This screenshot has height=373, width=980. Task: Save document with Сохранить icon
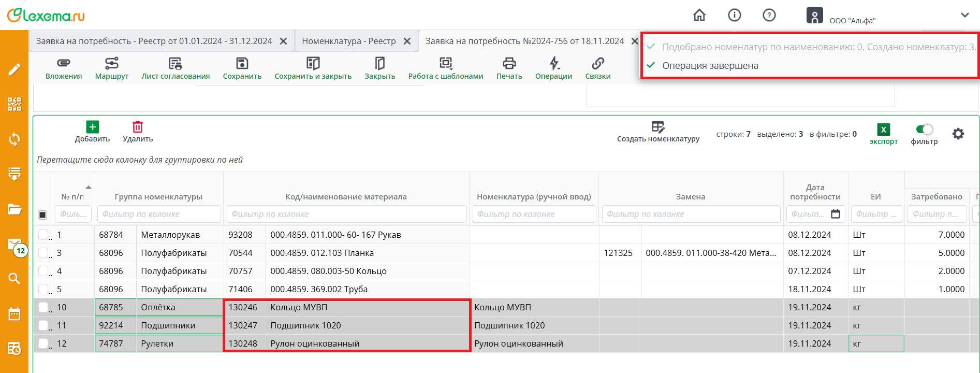click(x=242, y=63)
